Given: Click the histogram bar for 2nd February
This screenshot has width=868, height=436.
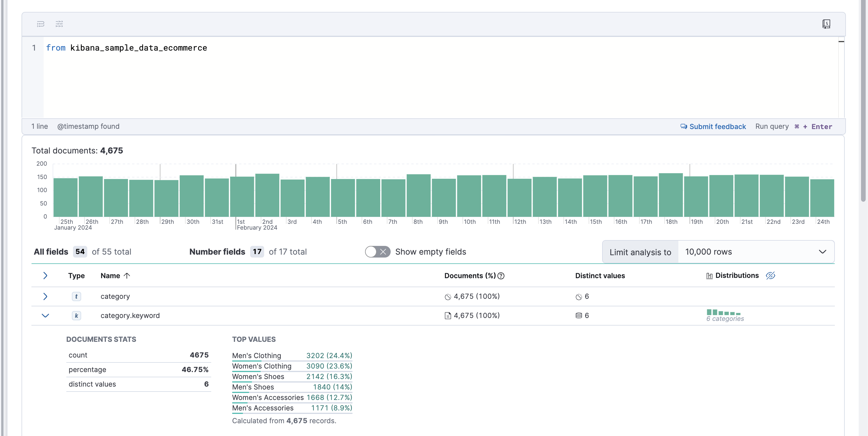Looking at the screenshot, I should 267,195.
